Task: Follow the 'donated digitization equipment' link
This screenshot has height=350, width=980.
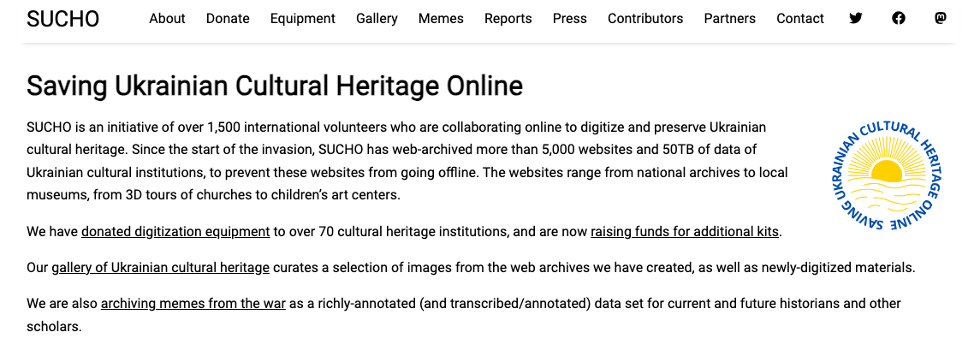Action: point(175,231)
